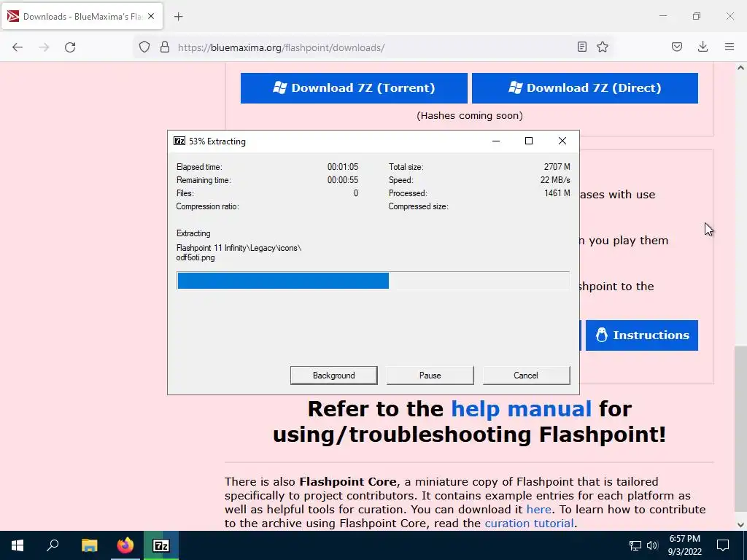Open the network status tray icon
747x560 pixels.
(x=635, y=545)
